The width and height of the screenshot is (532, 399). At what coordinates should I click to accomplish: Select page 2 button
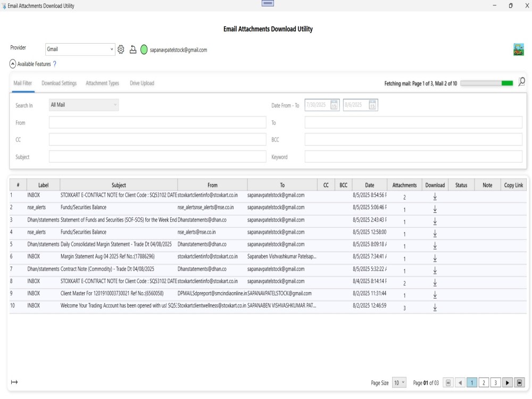click(484, 383)
